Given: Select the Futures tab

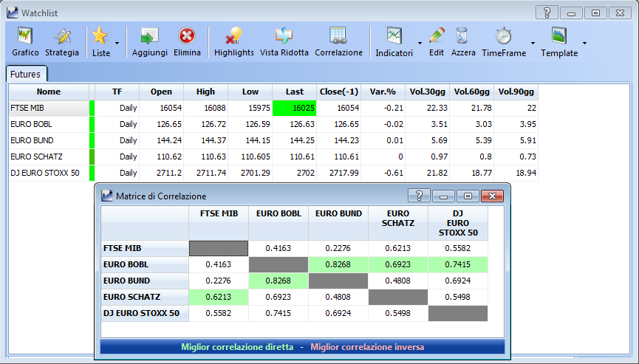Looking at the screenshot, I should click(26, 75).
